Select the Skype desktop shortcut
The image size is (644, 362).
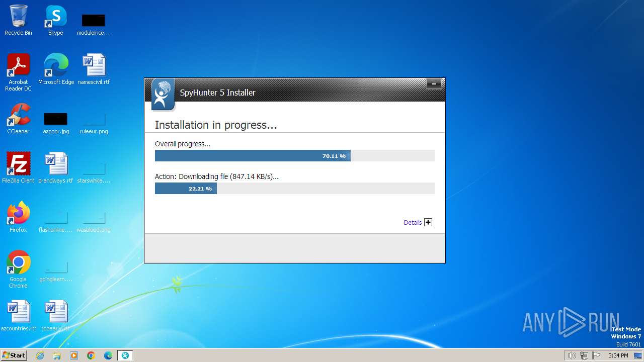click(x=56, y=20)
